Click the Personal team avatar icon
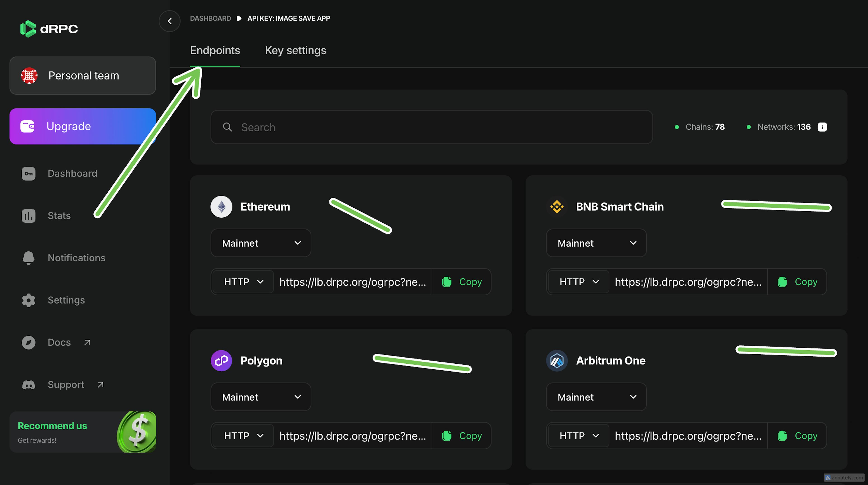This screenshot has width=868, height=485. 29,75
